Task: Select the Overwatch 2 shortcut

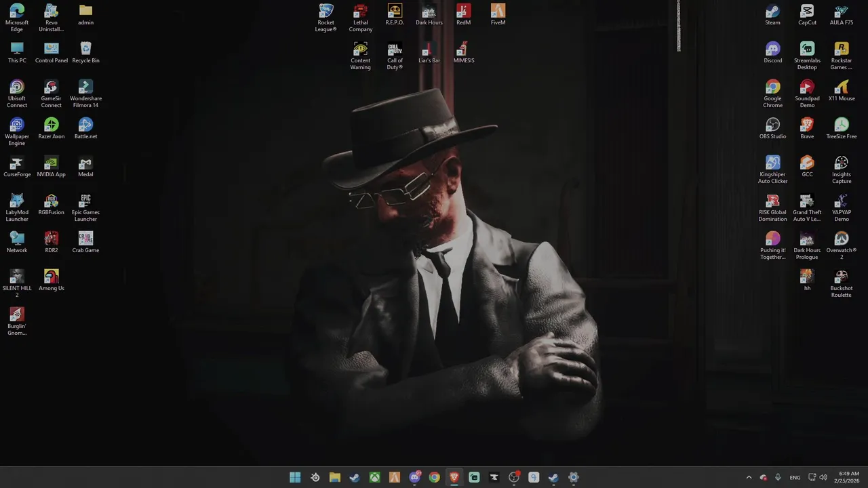Action: [x=842, y=245]
